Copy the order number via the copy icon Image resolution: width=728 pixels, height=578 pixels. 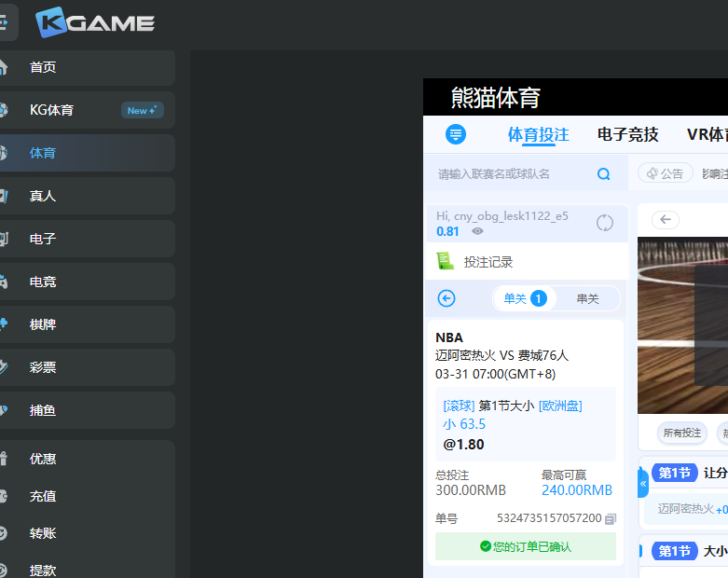point(611,518)
